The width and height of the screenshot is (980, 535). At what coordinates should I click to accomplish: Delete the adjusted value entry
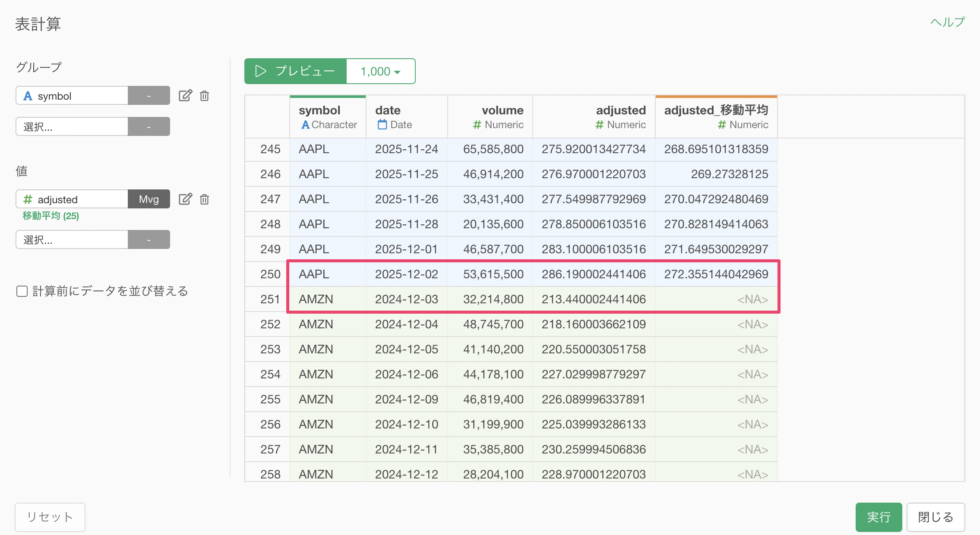coord(205,199)
